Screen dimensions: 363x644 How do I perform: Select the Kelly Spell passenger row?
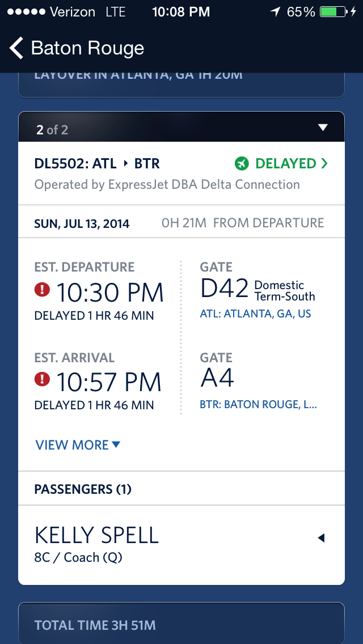point(170,544)
